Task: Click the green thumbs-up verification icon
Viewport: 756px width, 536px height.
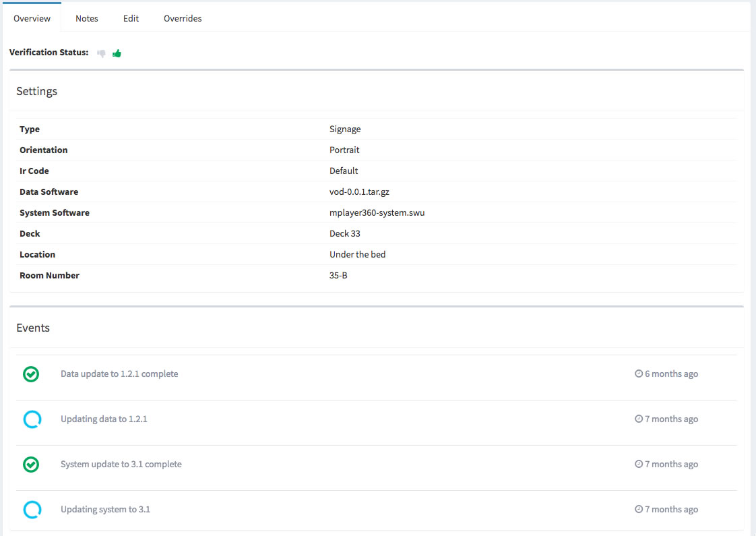Action: [x=117, y=53]
